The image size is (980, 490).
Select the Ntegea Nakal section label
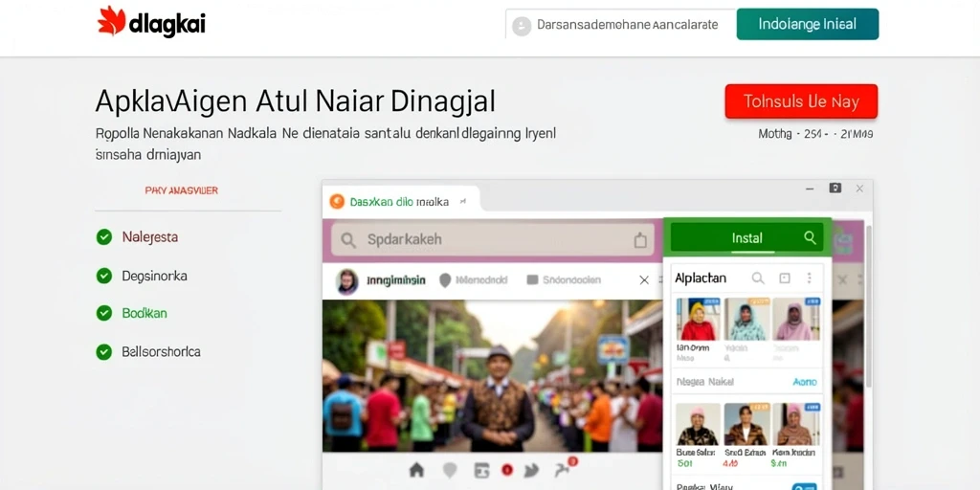(x=705, y=382)
